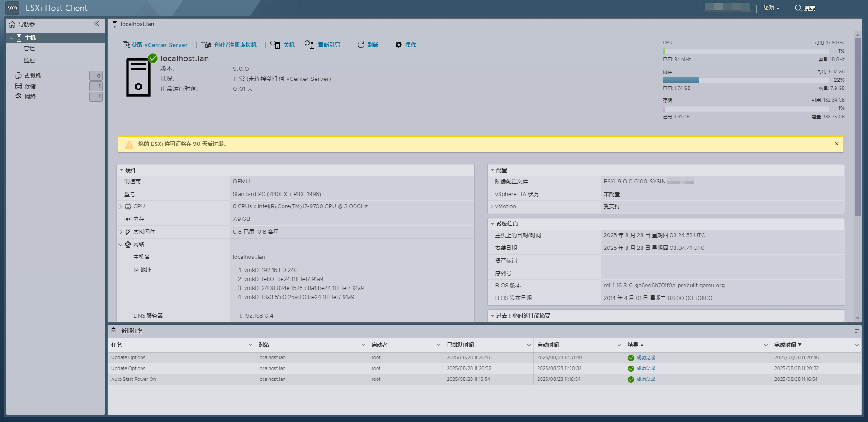The width and height of the screenshot is (868, 422).
Task: Open Virtual Machines in navigator
Action: click(33, 76)
